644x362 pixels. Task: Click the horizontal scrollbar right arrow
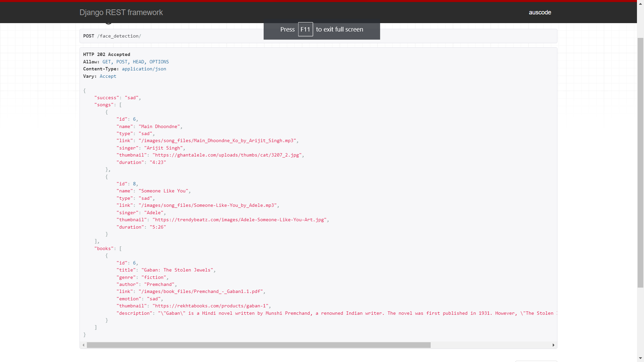pyautogui.click(x=553, y=345)
